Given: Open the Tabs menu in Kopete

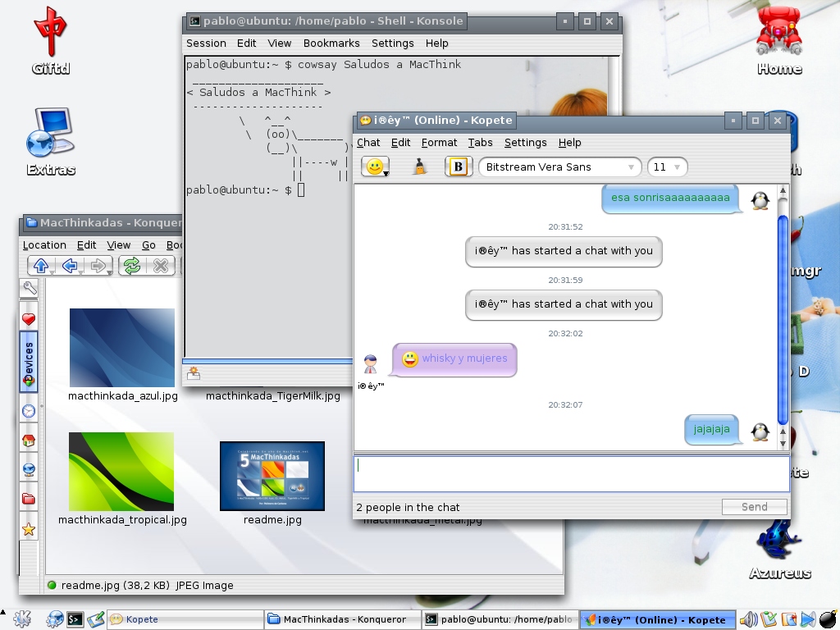Looking at the screenshot, I should pyautogui.click(x=480, y=143).
